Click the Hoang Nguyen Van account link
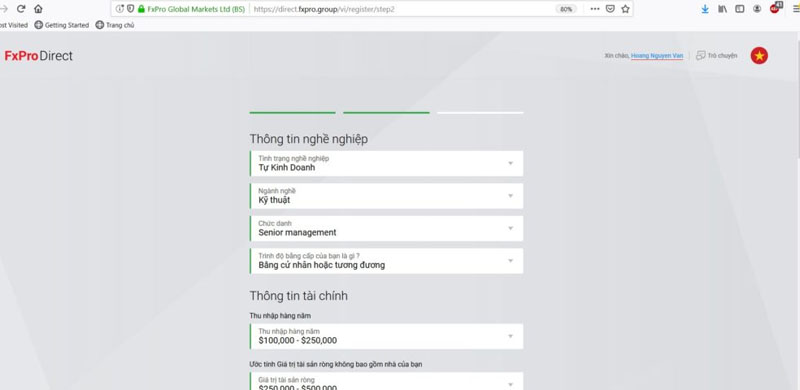The image size is (800, 390). click(657, 56)
